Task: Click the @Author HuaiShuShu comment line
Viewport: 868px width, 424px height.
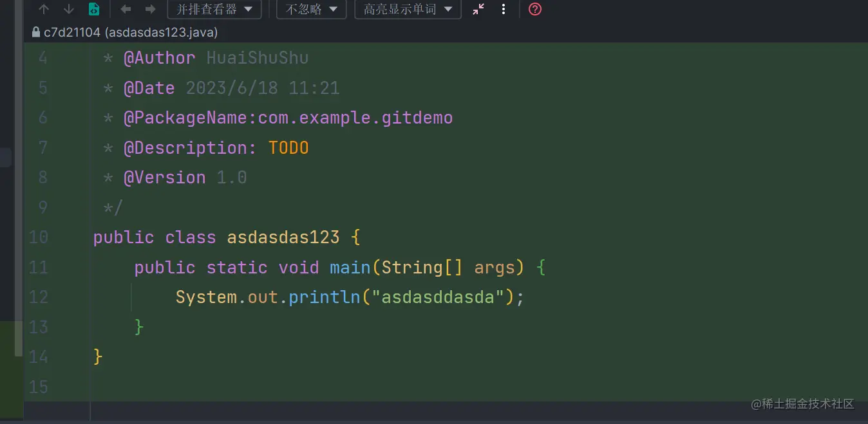Action: [205, 58]
